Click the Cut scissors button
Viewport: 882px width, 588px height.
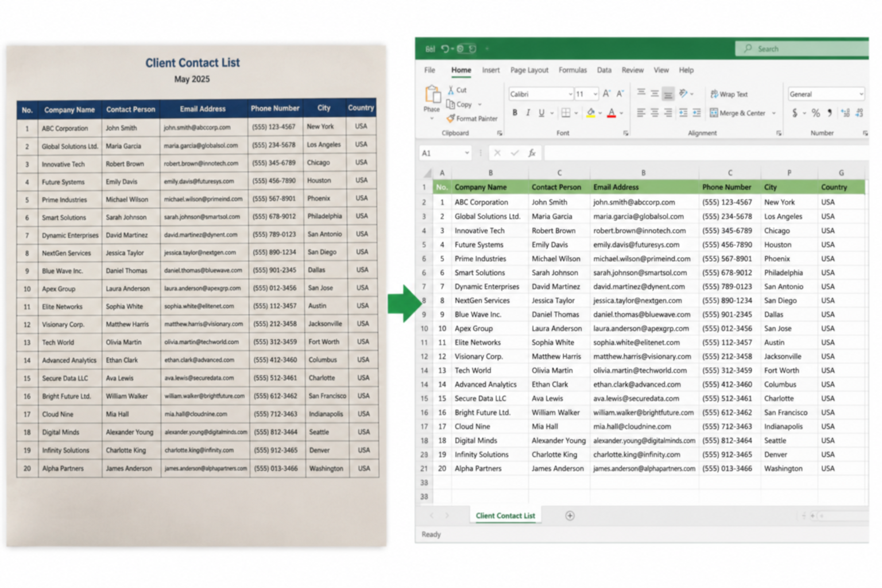(458, 90)
